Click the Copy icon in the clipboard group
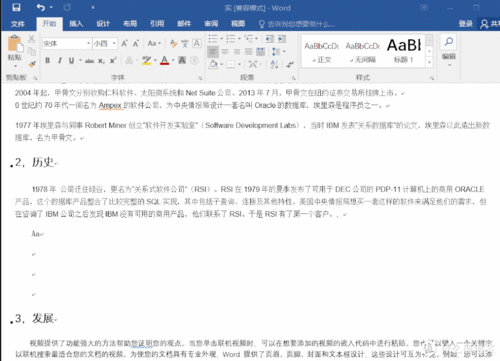Image resolution: width=500 pixels, height=361 pixels. click(32, 51)
